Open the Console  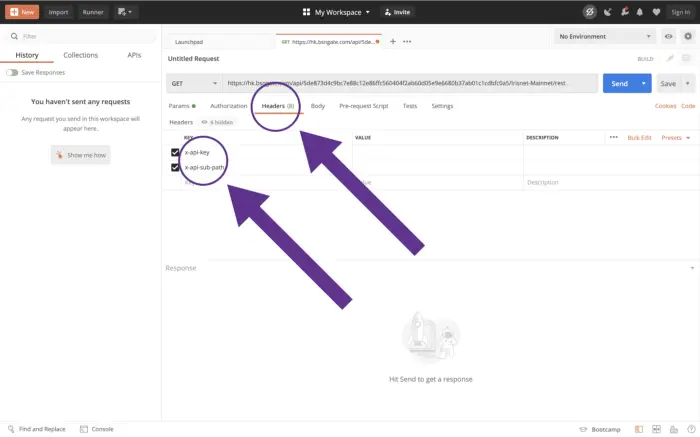click(97, 429)
